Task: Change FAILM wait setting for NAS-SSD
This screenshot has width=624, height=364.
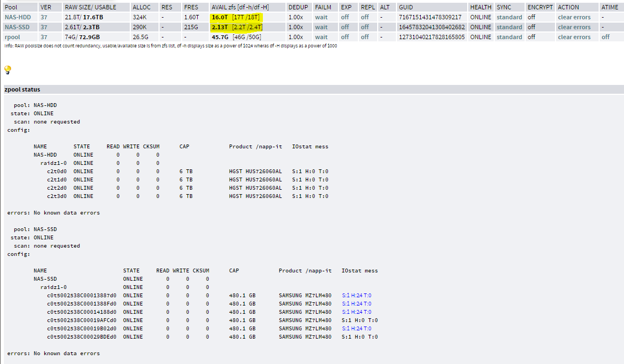Action: (321, 27)
